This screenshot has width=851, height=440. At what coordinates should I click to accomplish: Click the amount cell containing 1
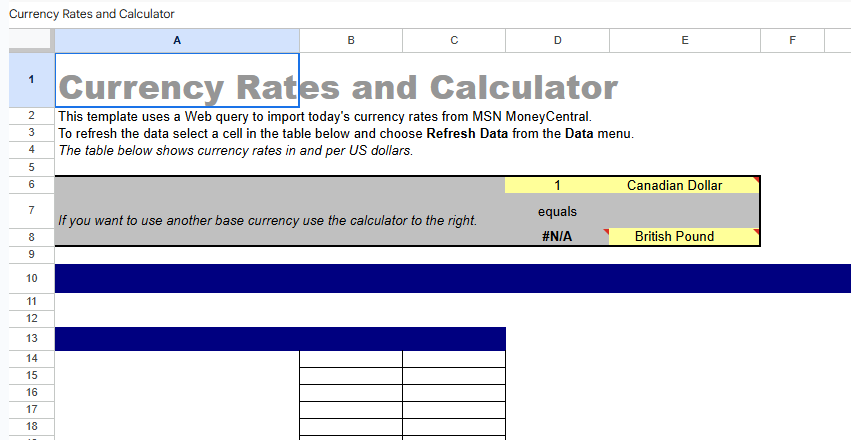pos(557,185)
